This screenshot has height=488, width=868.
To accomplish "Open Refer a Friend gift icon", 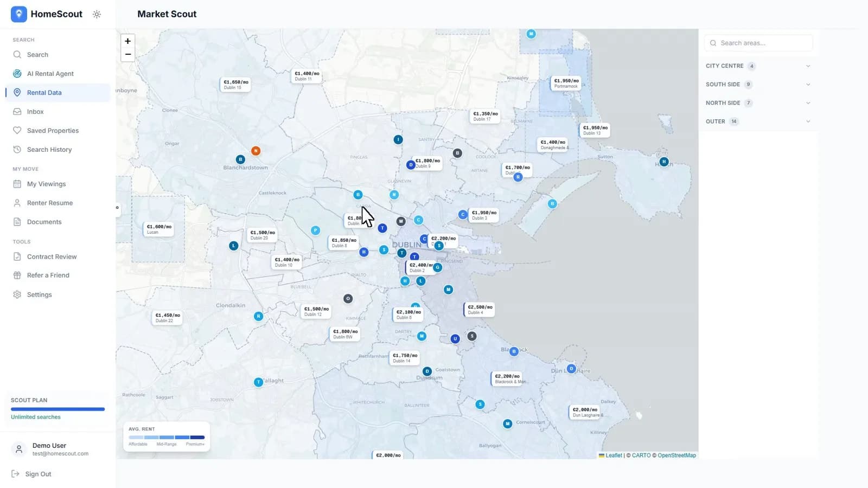I will coord(17,275).
